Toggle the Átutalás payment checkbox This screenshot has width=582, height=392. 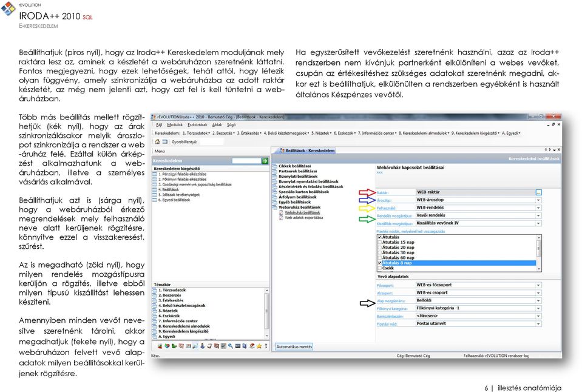pos(380,237)
